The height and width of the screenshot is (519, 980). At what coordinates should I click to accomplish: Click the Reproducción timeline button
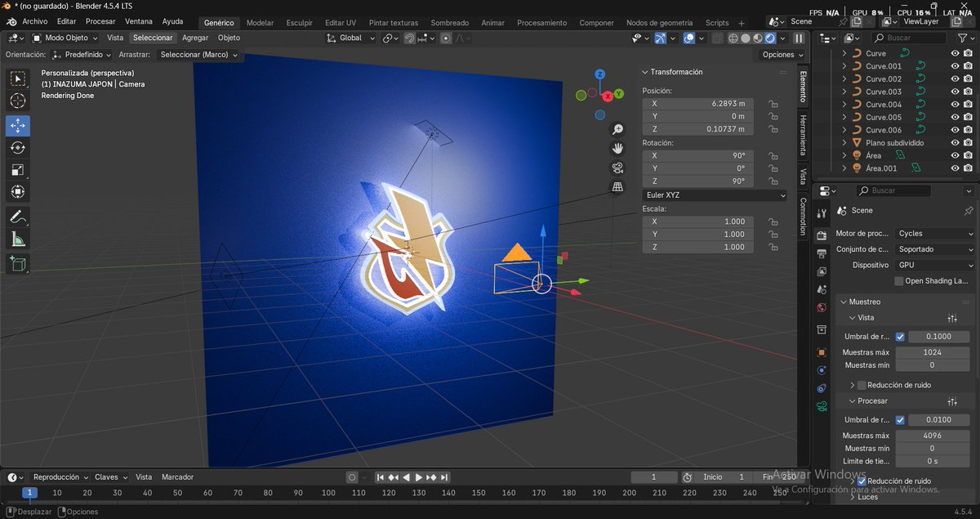tap(61, 476)
